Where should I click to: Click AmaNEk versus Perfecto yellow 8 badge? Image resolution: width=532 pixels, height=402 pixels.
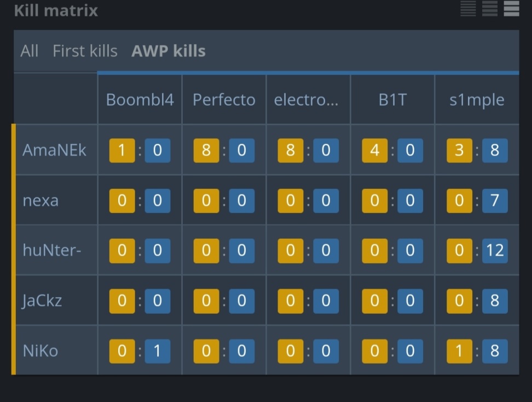tap(206, 150)
